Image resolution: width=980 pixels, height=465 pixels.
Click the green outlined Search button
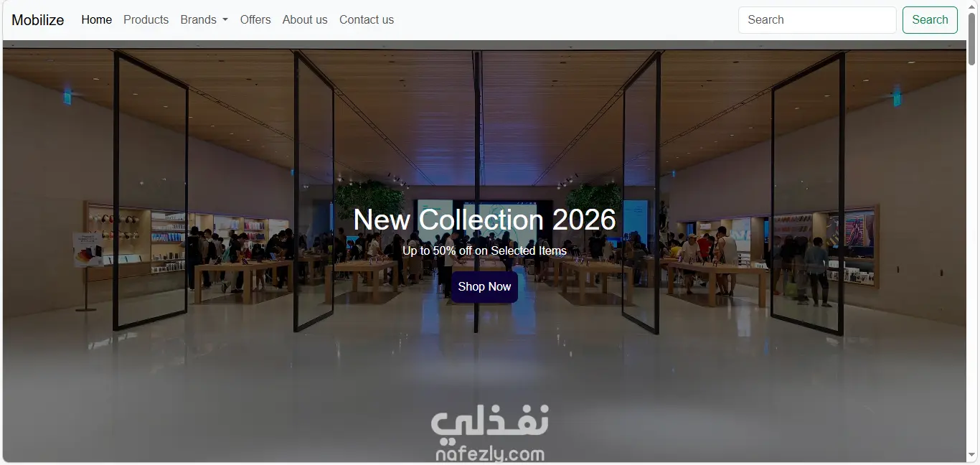point(930,20)
